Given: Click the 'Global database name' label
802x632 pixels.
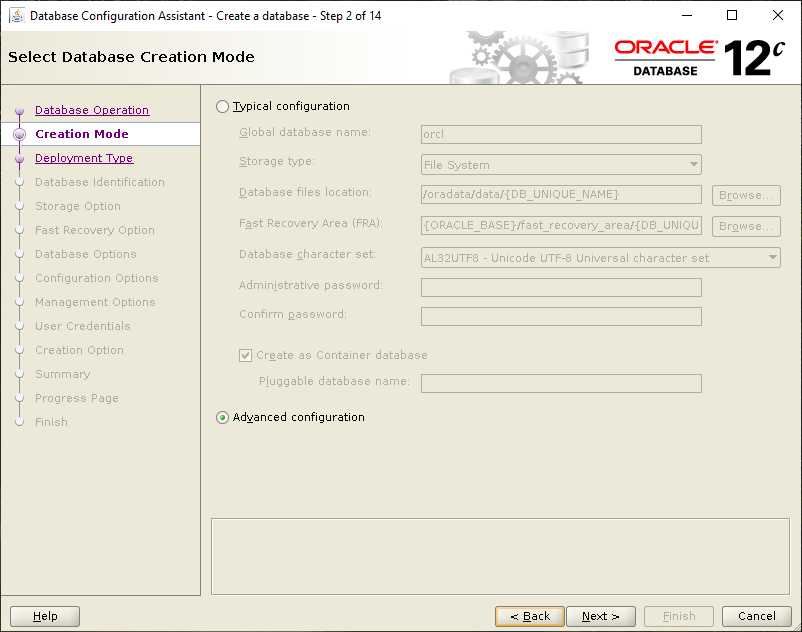Looking at the screenshot, I should tap(305, 132).
